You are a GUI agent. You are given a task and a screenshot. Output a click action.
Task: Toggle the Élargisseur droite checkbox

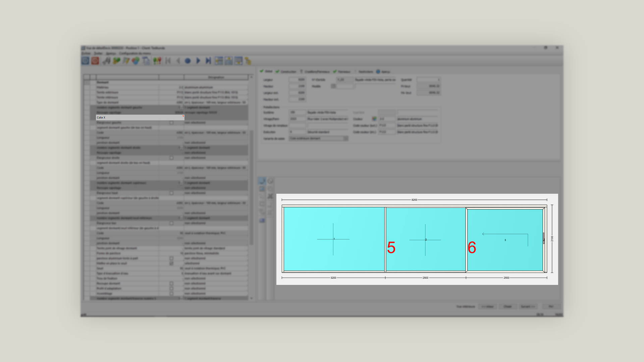(171, 158)
